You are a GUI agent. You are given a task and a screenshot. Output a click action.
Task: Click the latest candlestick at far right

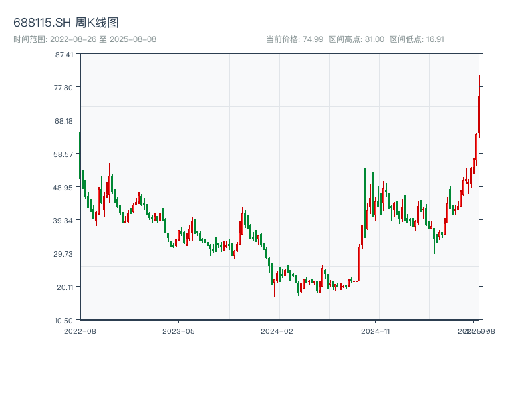pyautogui.click(x=479, y=106)
